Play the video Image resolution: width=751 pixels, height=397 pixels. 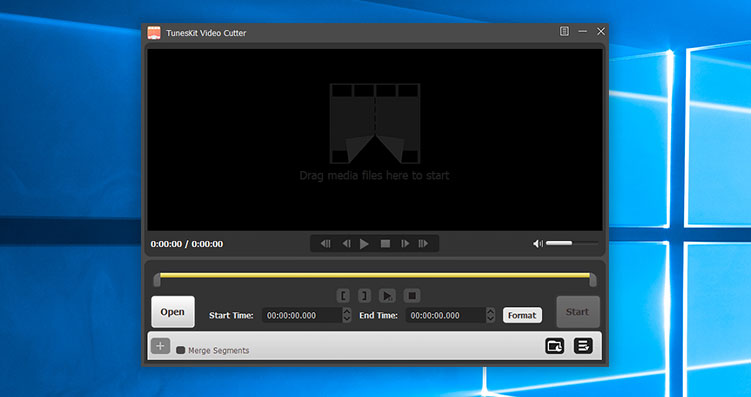(x=364, y=244)
